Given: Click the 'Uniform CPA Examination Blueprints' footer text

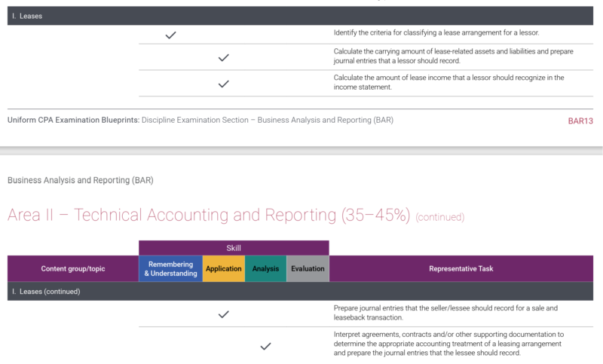Looking at the screenshot, I should (73, 120).
